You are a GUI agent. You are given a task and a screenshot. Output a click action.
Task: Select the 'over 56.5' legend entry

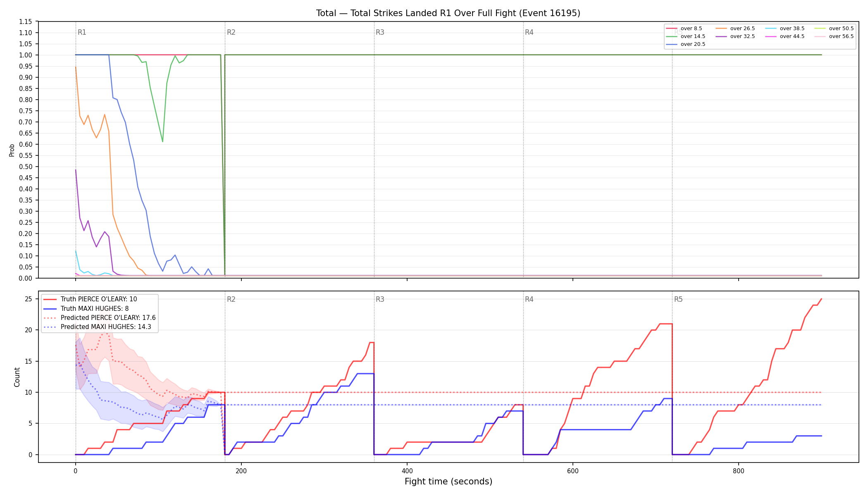click(834, 36)
